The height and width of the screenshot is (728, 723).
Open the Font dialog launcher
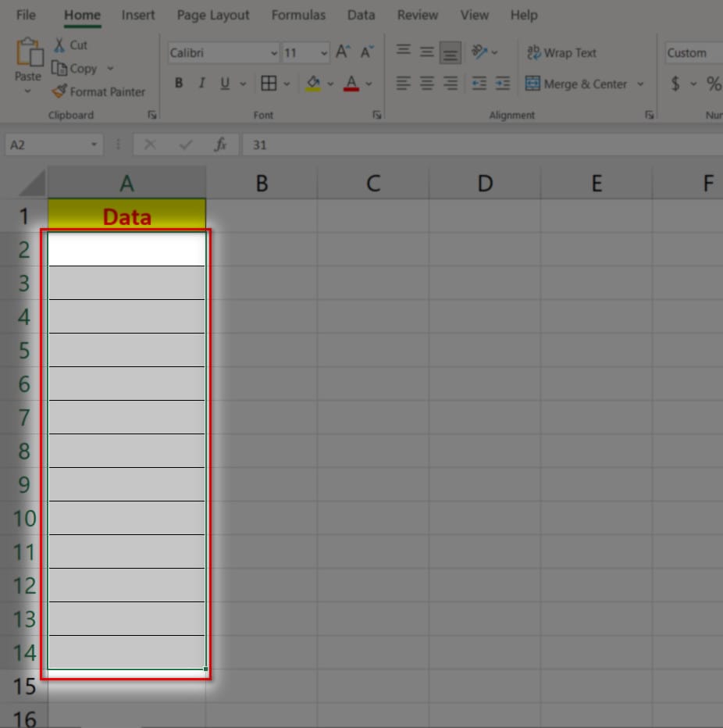377,115
